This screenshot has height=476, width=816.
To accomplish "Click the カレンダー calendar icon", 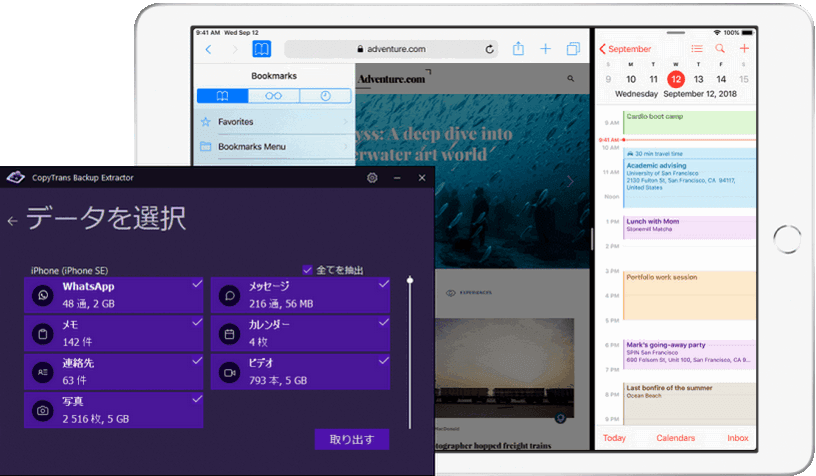I will point(229,334).
